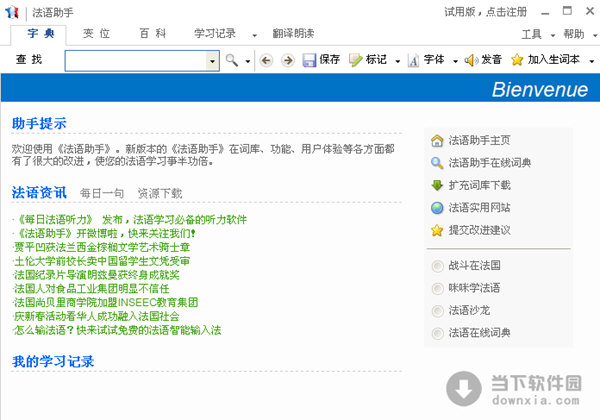Viewport: 600px width, 420px height.
Task: Expand the 字体 dropdown arrow
Action: [x=455, y=61]
